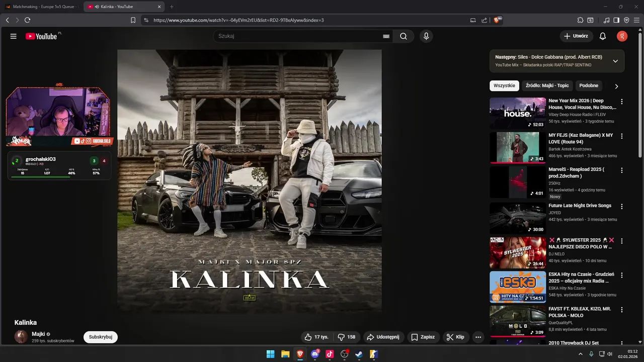Open more options for SYLWESTER 2025 video
Viewport: 644px width, 362px height.
622,241
